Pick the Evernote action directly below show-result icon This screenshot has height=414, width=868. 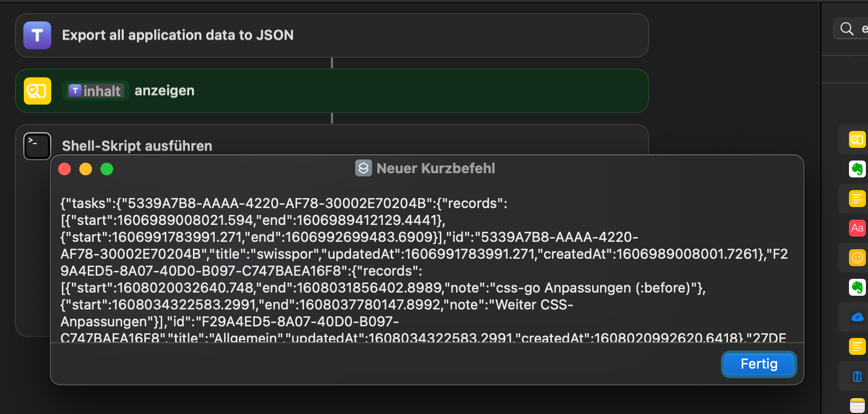pyautogui.click(x=857, y=169)
